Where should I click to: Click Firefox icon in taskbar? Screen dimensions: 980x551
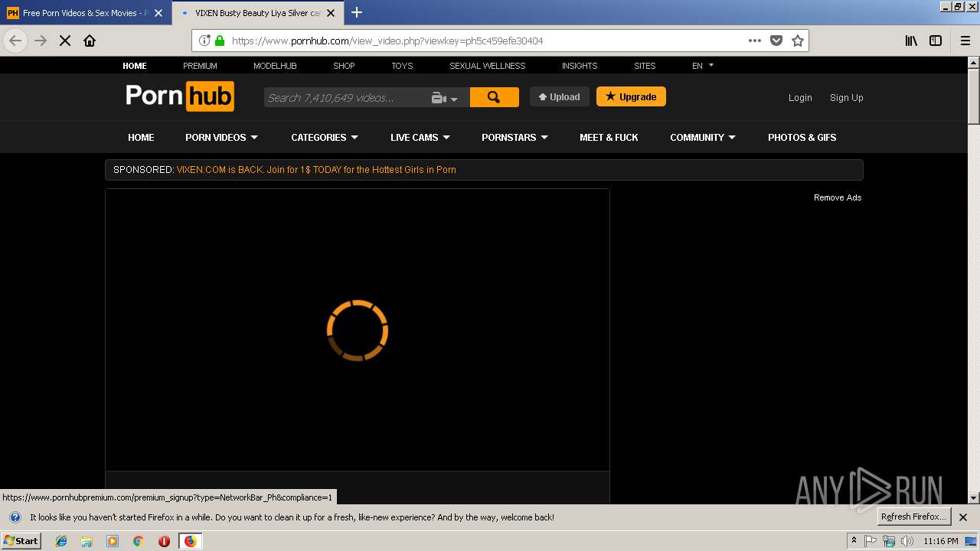click(190, 541)
